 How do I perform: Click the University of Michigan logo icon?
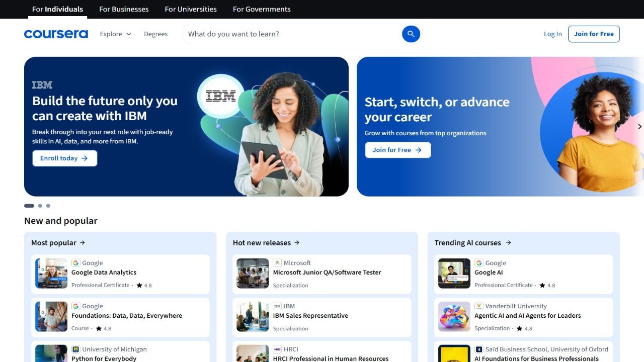tap(76, 349)
